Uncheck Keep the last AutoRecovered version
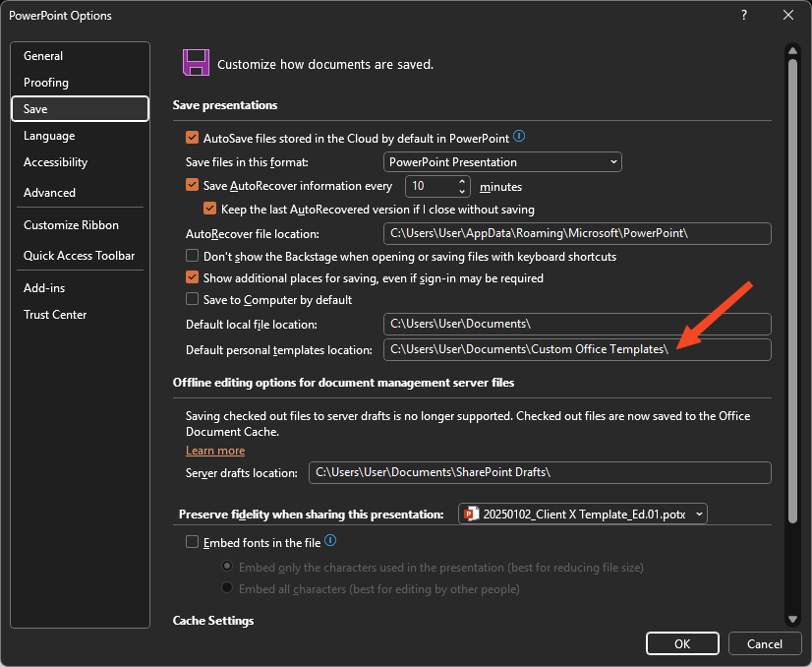The width and height of the screenshot is (812, 667). pyautogui.click(x=209, y=209)
